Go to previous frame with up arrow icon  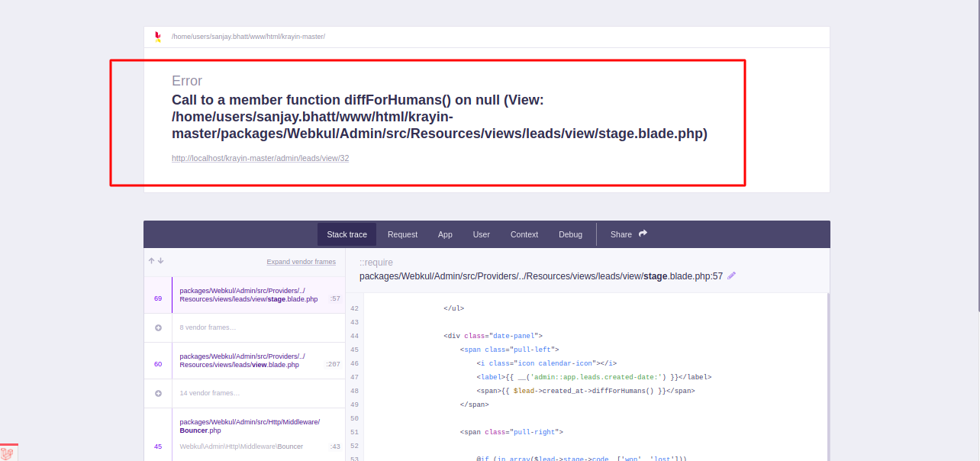point(150,261)
